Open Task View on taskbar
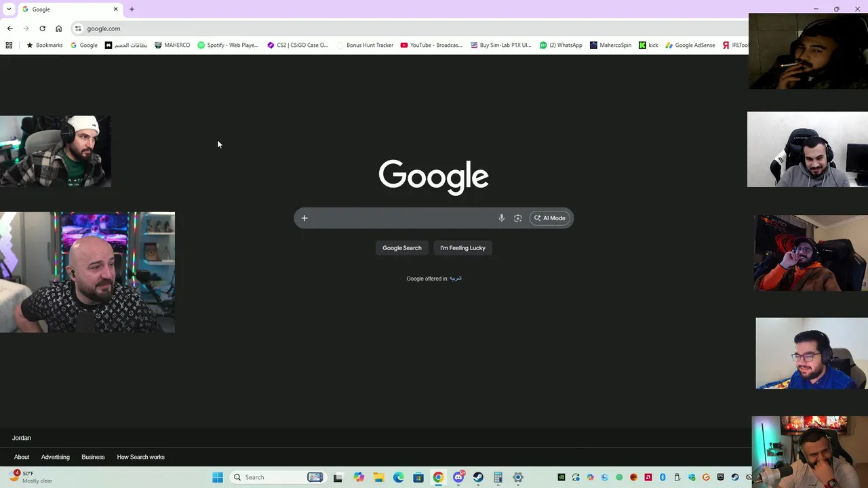This screenshot has width=868, height=488. click(x=338, y=477)
